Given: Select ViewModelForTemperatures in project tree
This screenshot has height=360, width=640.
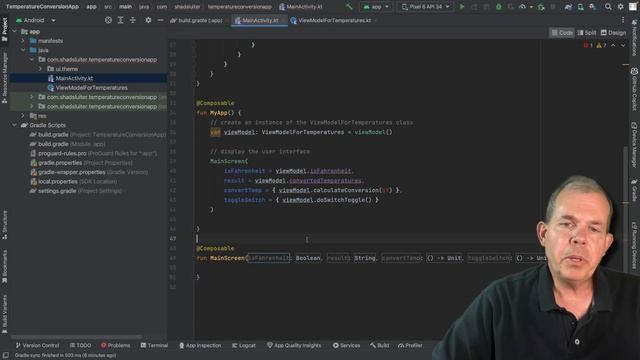Looking at the screenshot, I should click(x=88, y=88).
